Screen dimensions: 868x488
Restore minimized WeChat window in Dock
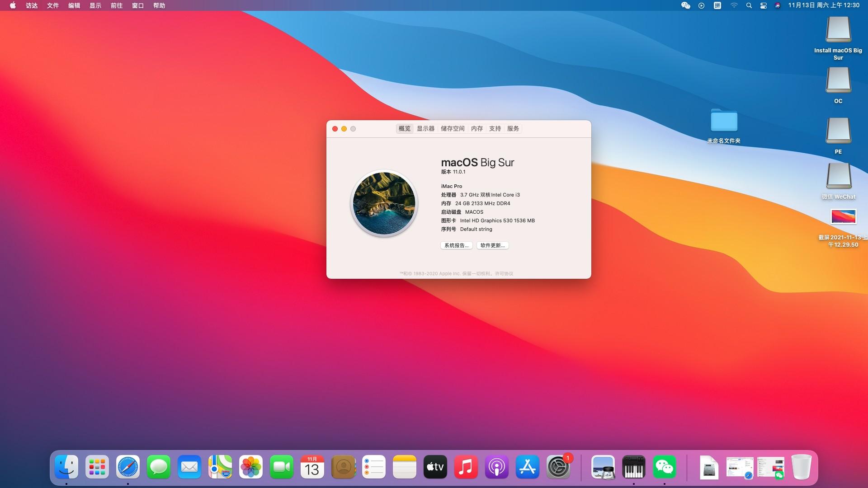click(x=771, y=468)
